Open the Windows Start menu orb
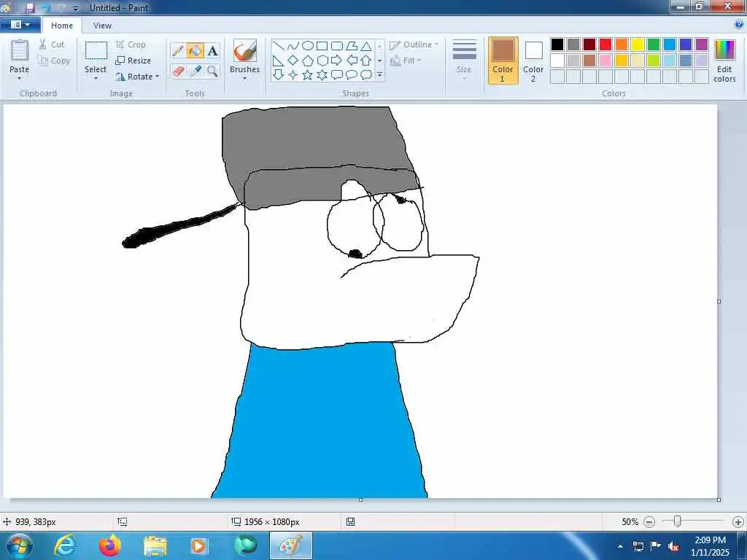Viewport: 747px width, 560px height. click(x=19, y=545)
